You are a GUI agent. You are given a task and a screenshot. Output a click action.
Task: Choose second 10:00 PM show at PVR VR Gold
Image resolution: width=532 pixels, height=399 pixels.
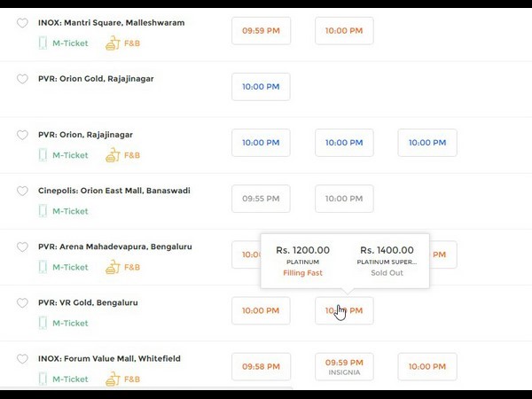tap(344, 311)
